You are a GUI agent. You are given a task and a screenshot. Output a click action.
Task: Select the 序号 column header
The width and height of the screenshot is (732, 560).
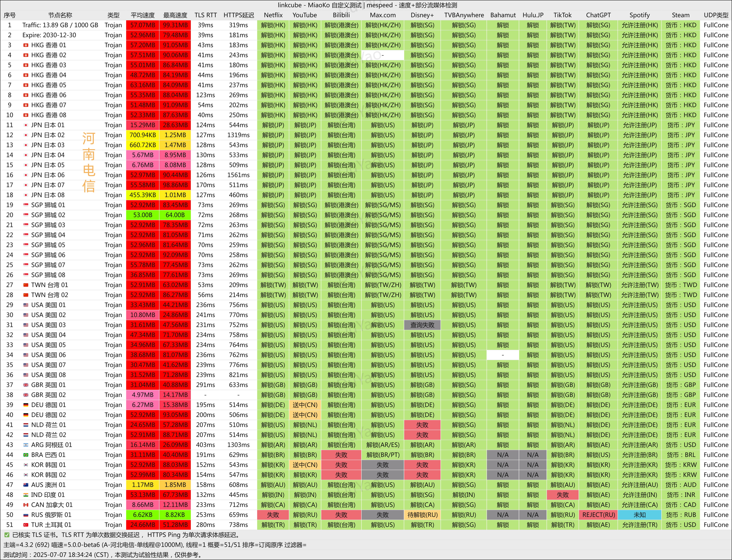(10, 15)
